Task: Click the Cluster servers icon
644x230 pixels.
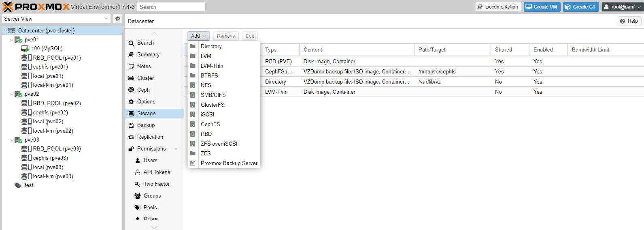Action: coord(131,78)
